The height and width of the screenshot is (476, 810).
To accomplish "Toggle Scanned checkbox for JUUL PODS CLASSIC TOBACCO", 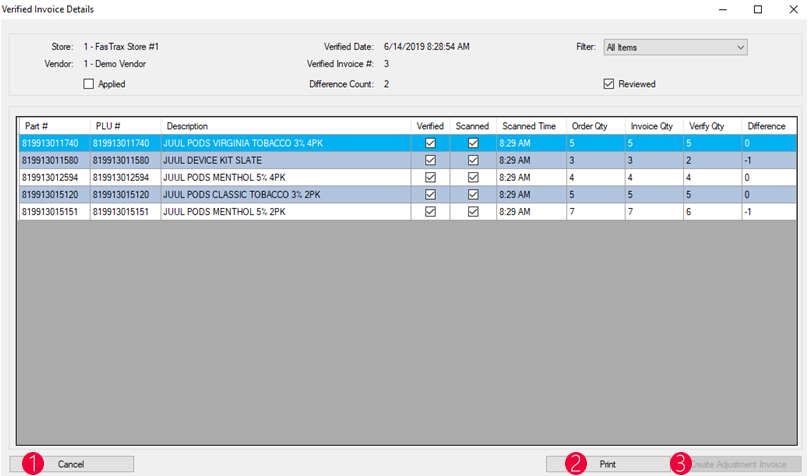I will pos(473,194).
